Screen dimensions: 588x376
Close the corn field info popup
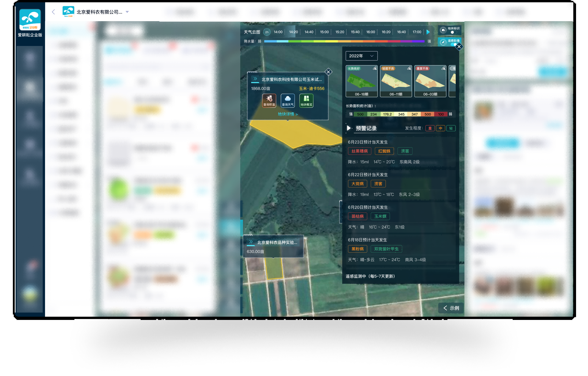coord(328,72)
